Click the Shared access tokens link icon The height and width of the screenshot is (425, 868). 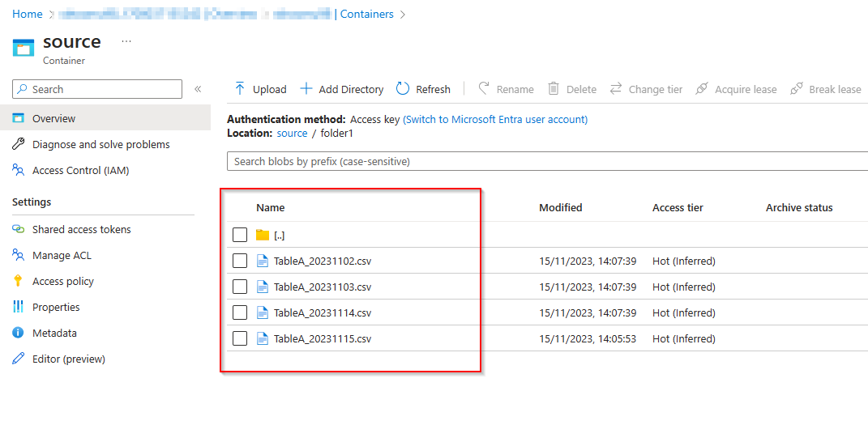(19, 229)
